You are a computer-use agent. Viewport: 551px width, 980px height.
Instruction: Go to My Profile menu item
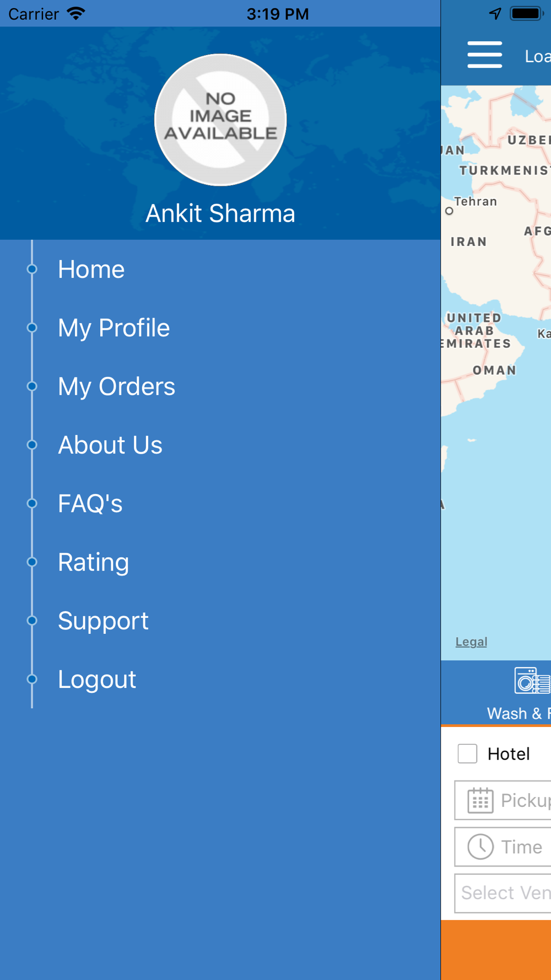tap(114, 328)
